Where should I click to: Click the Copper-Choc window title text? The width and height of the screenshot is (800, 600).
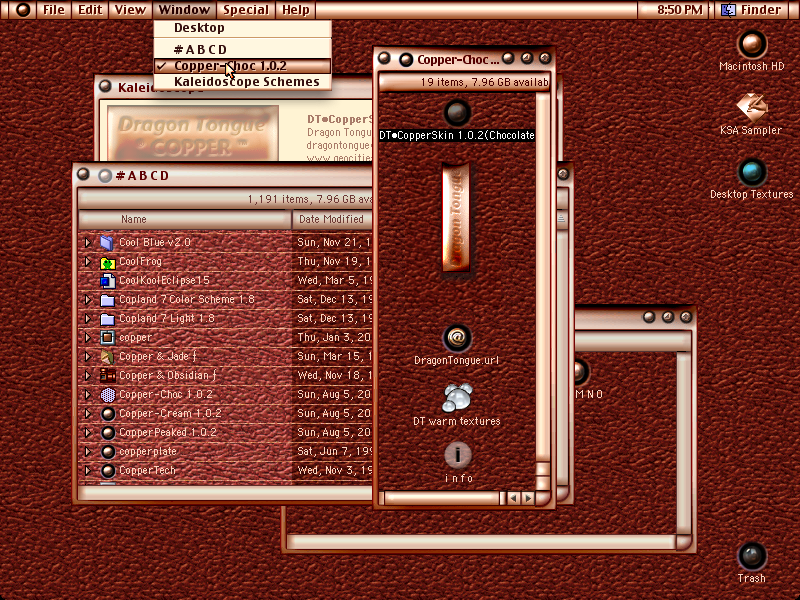(458, 60)
